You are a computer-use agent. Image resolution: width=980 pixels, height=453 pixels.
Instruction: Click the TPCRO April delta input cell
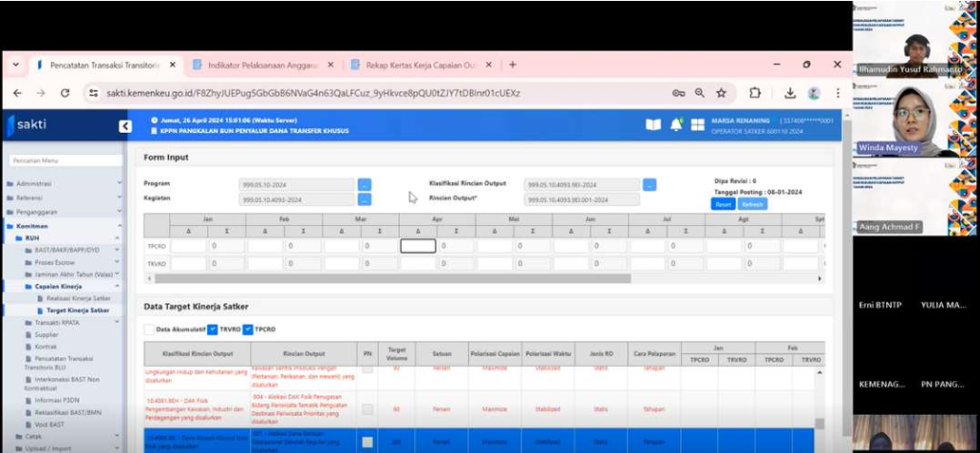click(418, 246)
